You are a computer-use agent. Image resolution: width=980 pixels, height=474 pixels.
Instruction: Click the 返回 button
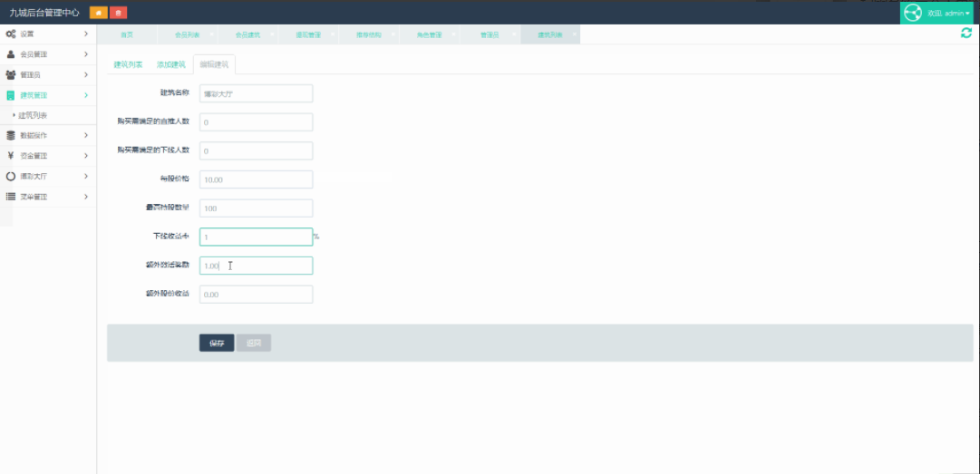click(254, 343)
